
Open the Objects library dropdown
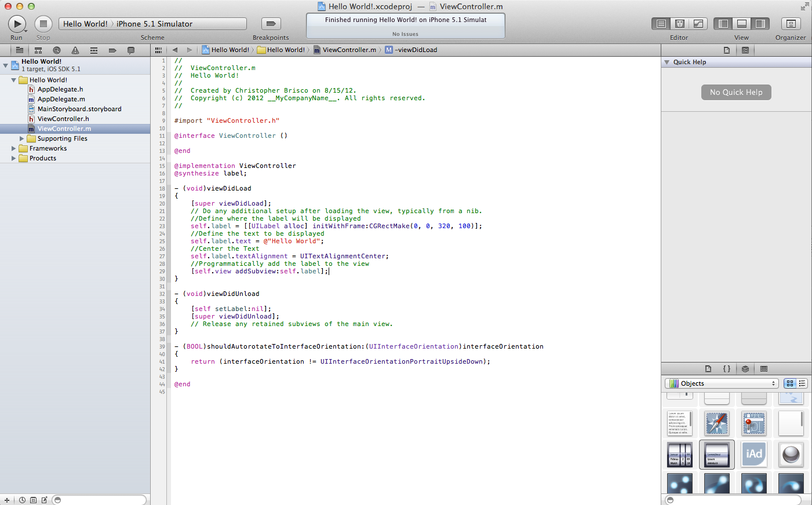722,383
